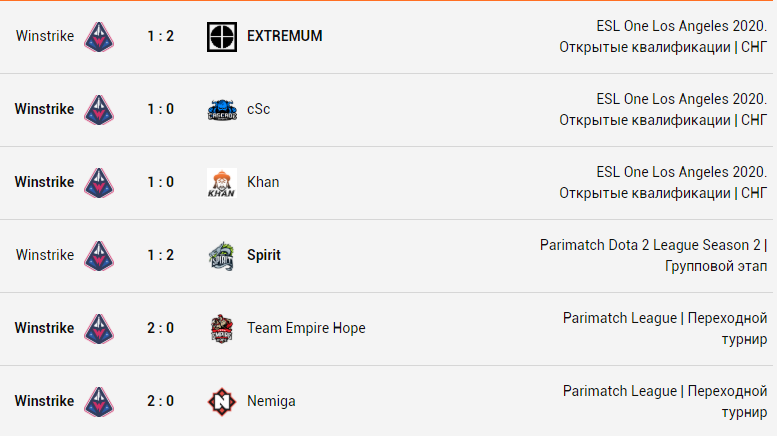Image resolution: width=777 pixels, height=436 pixels.
Task: Open the 2 : 0 score versus Nemiga
Action: click(161, 401)
